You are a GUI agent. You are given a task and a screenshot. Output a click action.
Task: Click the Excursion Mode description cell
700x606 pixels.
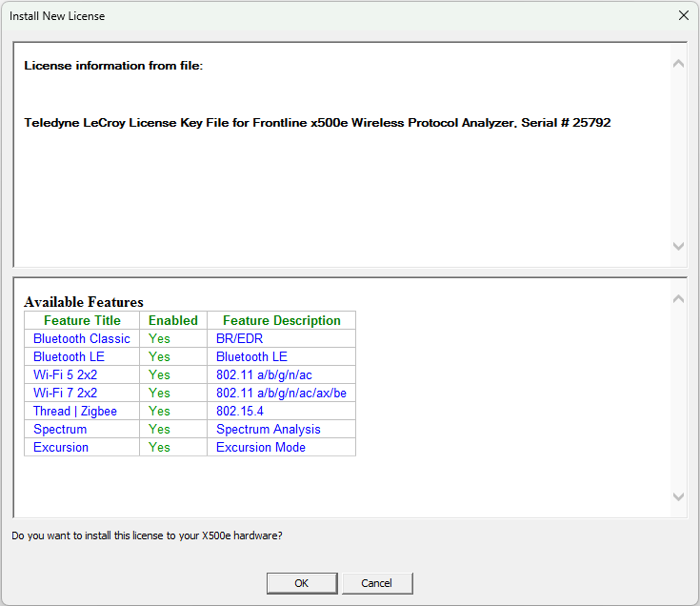pyautogui.click(x=282, y=447)
